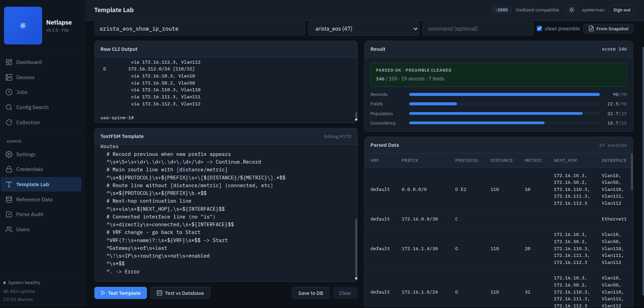Click the 172.16.0.0/30 prefix cell
This screenshot has width=644, height=308.
click(x=420, y=219)
